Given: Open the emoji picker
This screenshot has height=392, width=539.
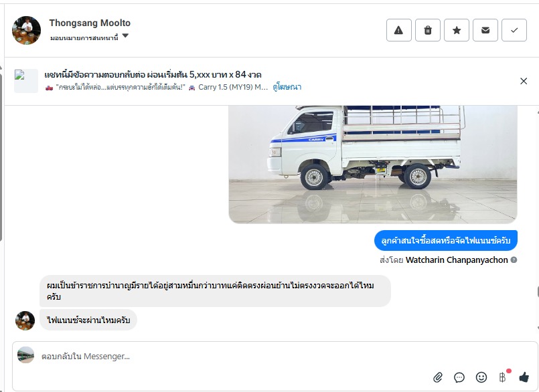Looking at the screenshot, I should pyautogui.click(x=481, y=377).
